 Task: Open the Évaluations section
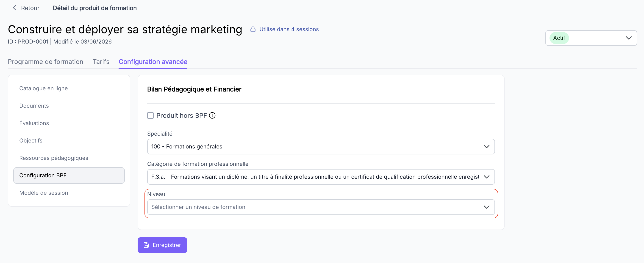pos(34,123)
